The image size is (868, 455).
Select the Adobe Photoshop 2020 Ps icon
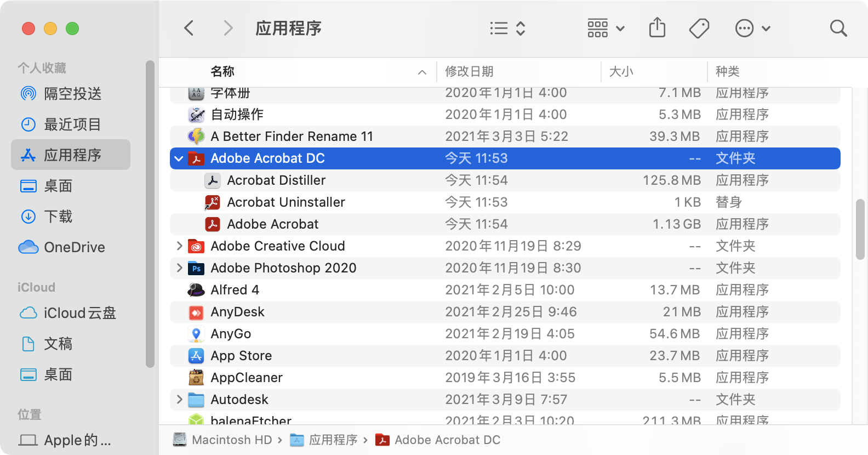(x=196, y=268)
